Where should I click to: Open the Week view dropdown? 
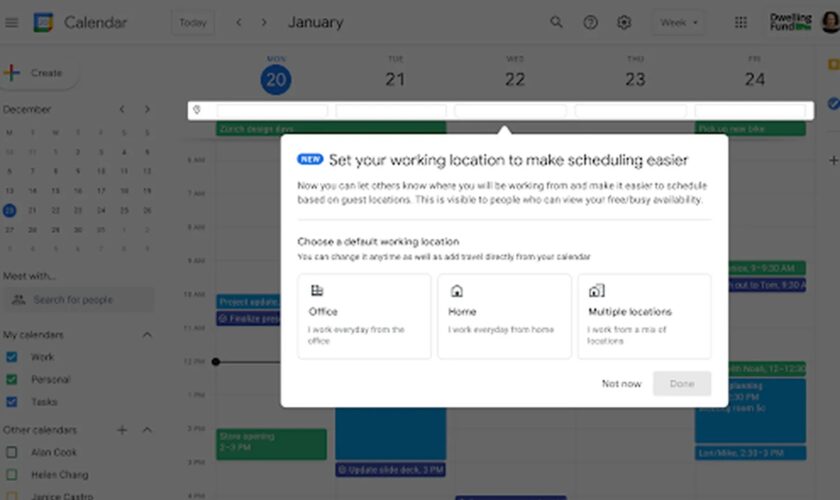point(678,22)
